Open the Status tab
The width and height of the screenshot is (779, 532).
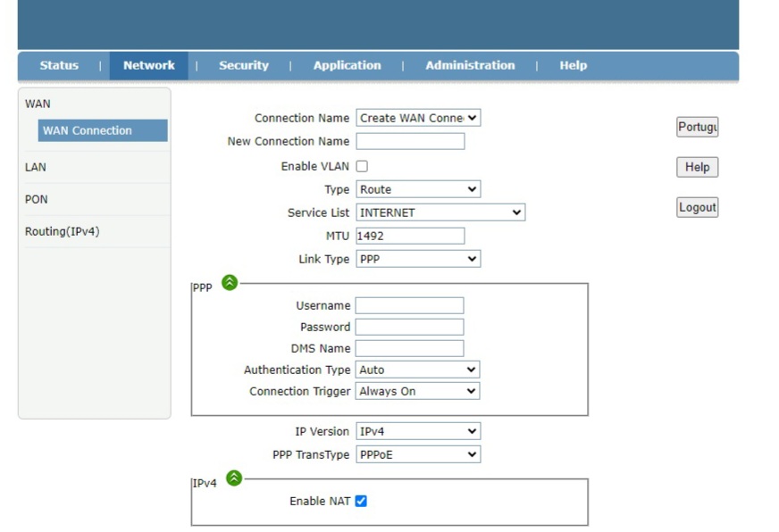pos(59,65)
